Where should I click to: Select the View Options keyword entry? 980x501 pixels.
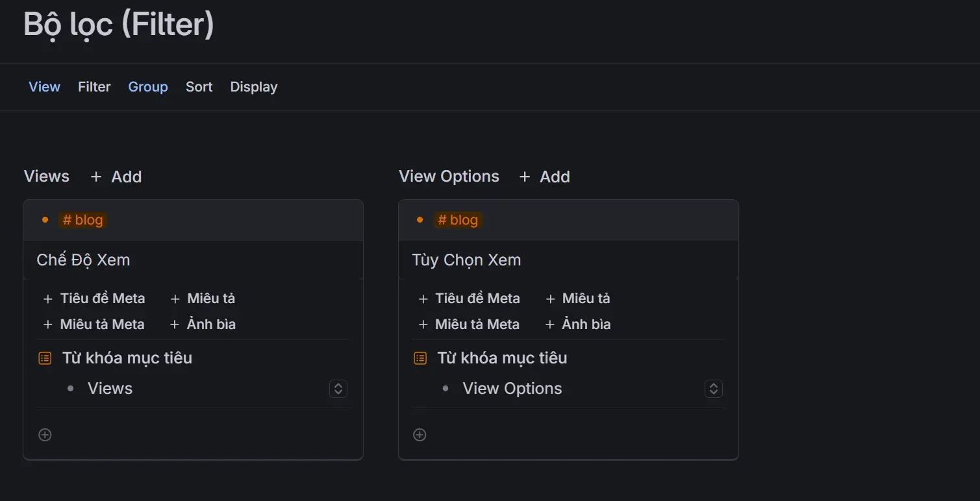click(x=512, y=389)
